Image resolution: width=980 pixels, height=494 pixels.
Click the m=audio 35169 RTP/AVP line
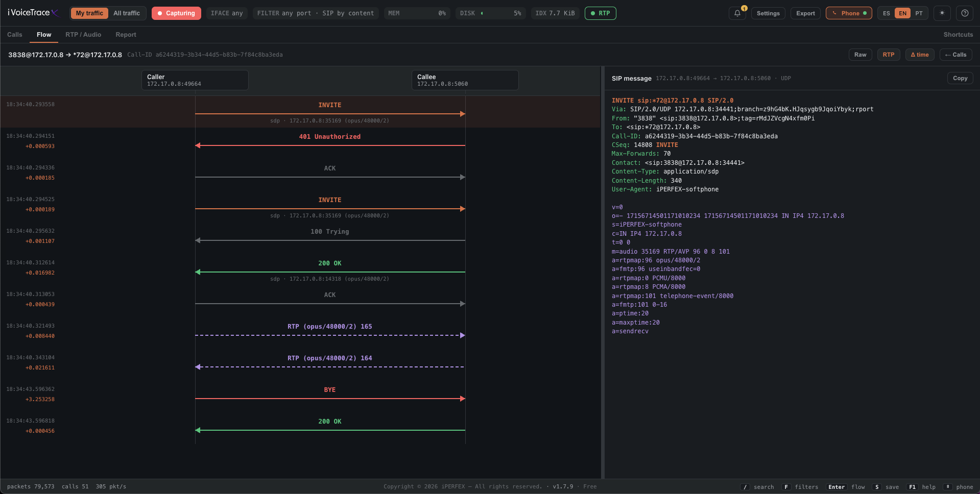[671, 252]
